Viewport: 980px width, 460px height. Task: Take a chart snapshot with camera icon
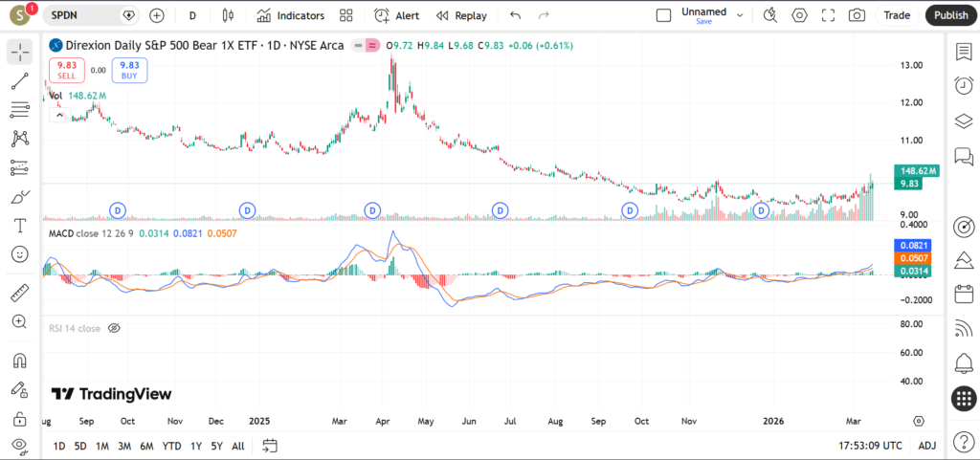[x=857, y=15]
